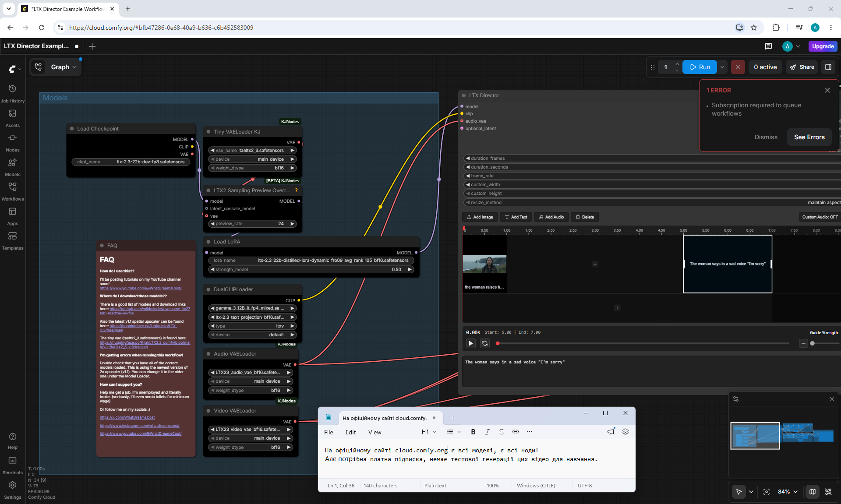Fit view to canvas content

767,492
